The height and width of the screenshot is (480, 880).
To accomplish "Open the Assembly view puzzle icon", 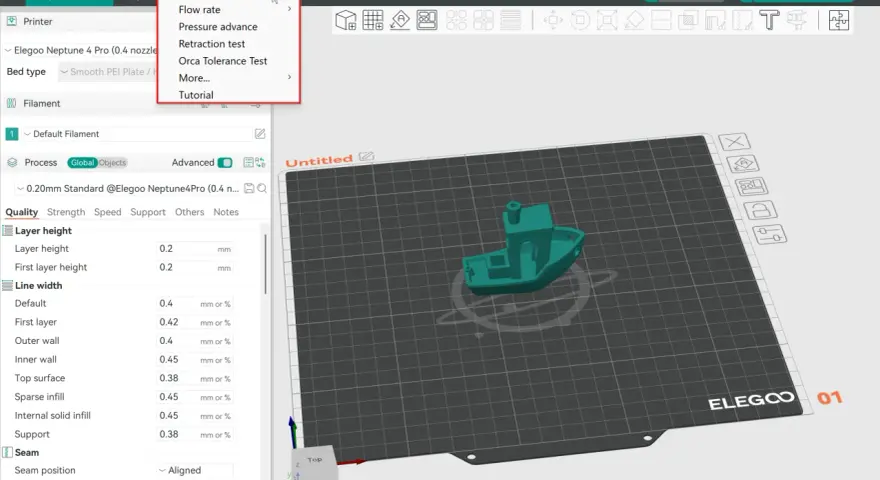I will coord(838,21).
